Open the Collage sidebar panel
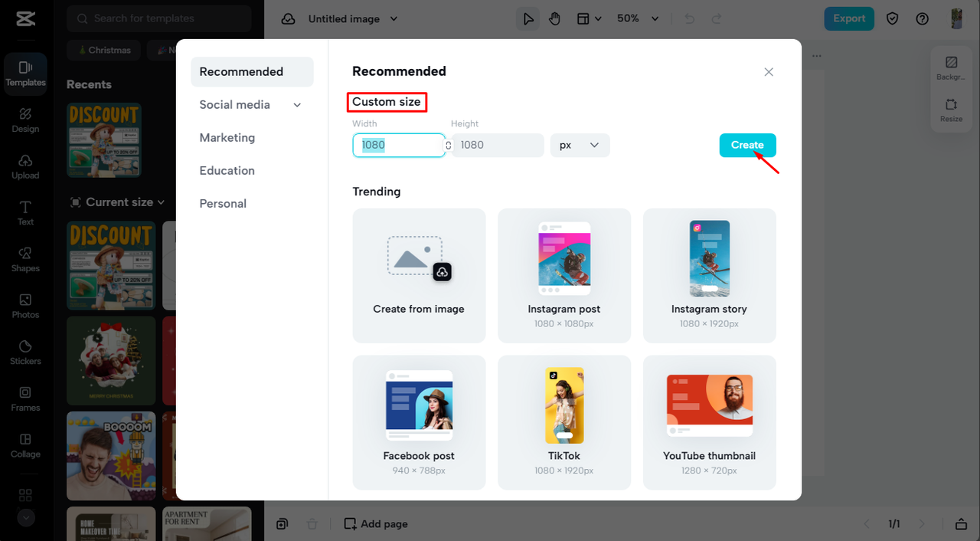 pos(25,446)
